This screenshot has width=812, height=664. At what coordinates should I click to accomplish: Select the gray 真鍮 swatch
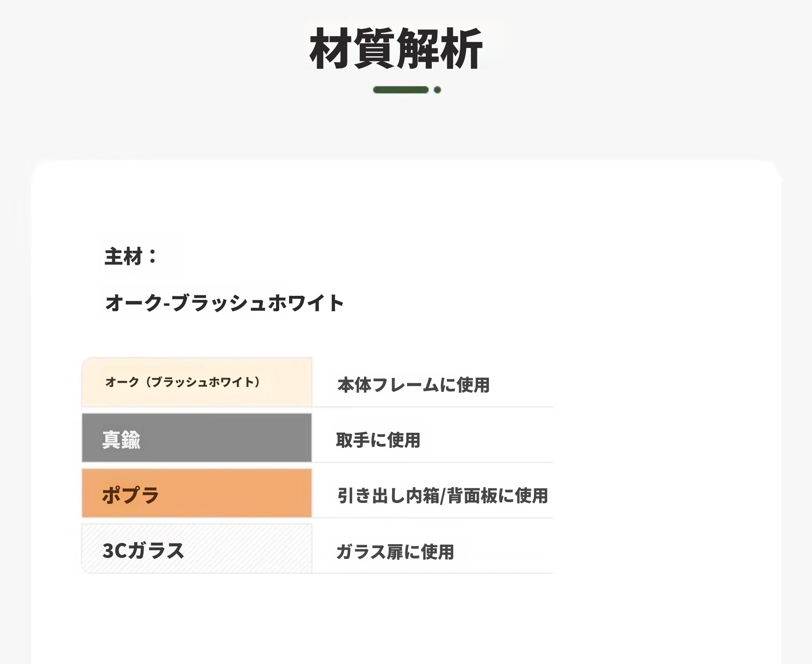coord(197,438)
